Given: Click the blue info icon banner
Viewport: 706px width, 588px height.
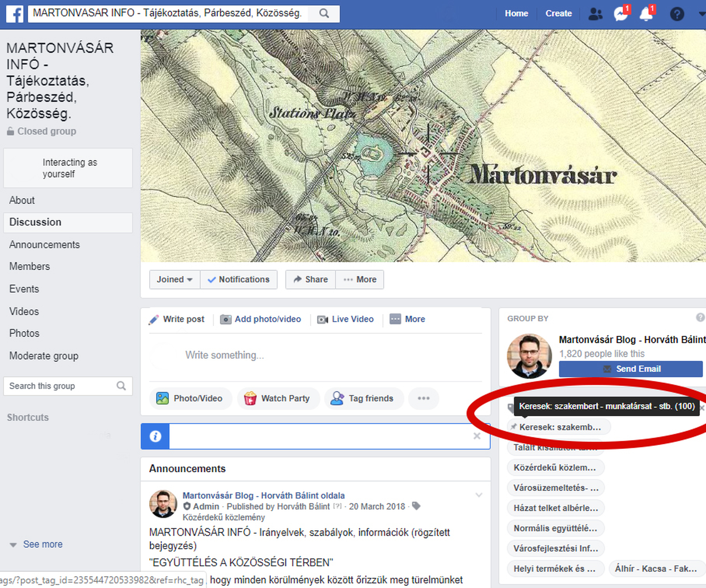Looking at the screenshot, I should tap(155, 436).
